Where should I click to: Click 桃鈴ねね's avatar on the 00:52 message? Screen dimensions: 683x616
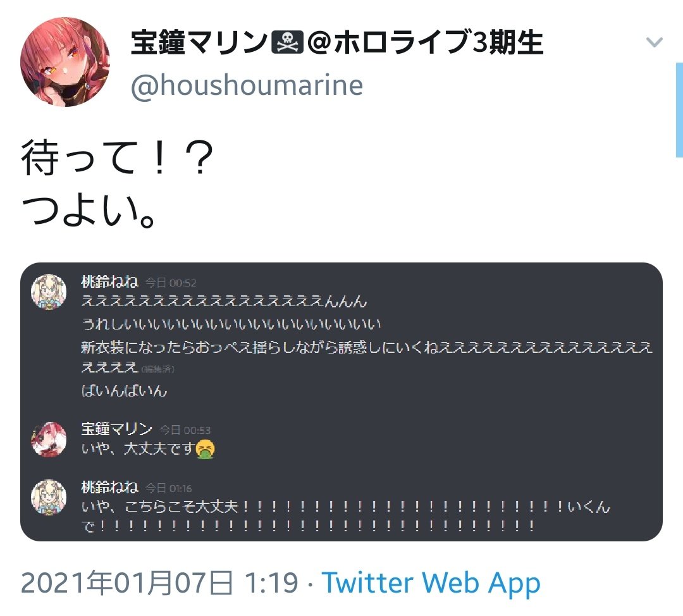pos(49,292)
